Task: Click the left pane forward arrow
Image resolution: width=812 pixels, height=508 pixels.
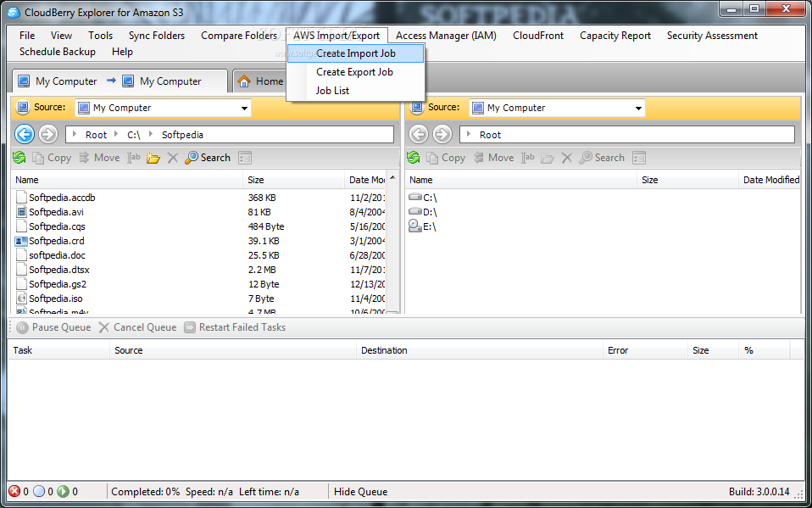Action: (48, 135)
